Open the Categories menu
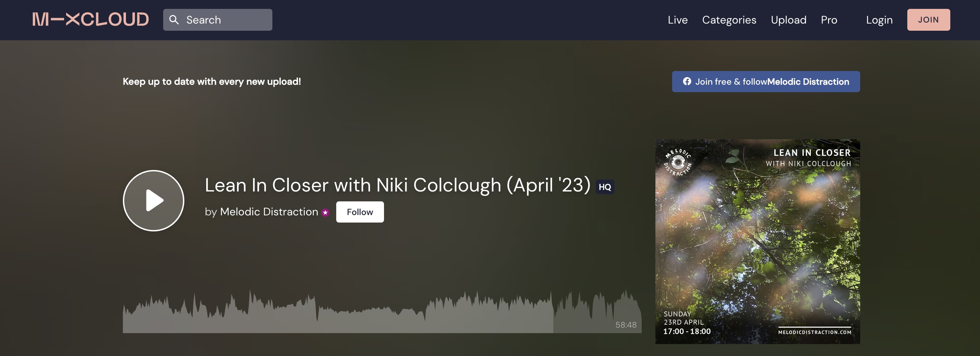Screen dimensions: 980x356 coord(729,20)
